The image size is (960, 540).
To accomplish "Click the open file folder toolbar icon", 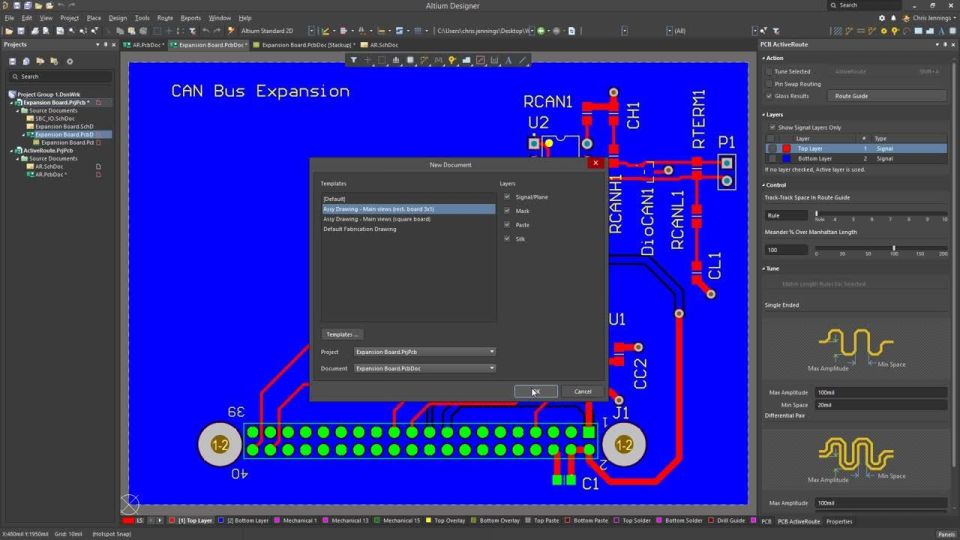I will coord(9,31).
